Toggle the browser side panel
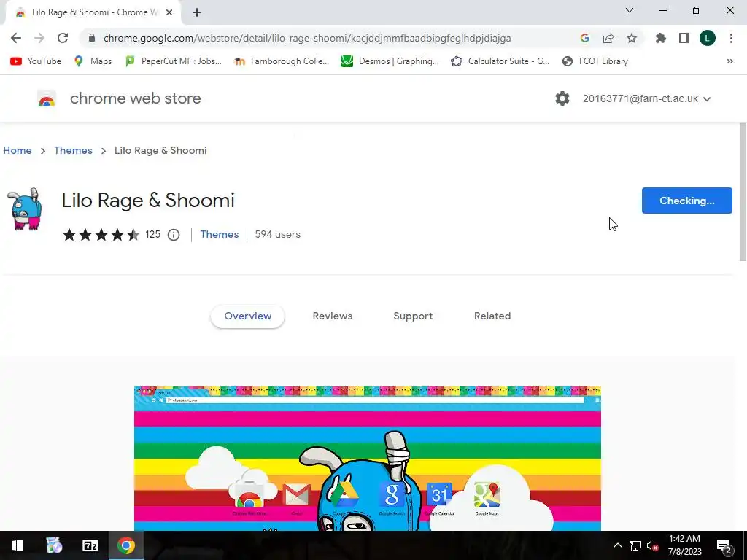747x560 pixels. 684,38
